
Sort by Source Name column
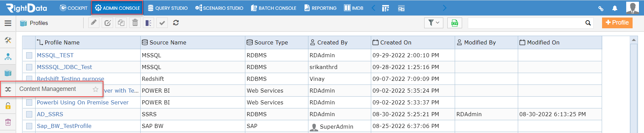click(x=193, y=42)
